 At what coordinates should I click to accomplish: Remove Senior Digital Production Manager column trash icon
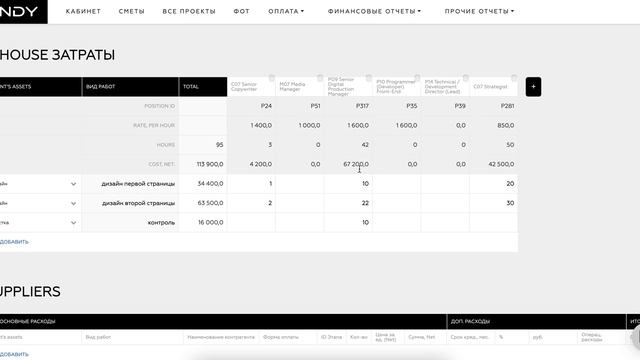[x=369, y=78]
